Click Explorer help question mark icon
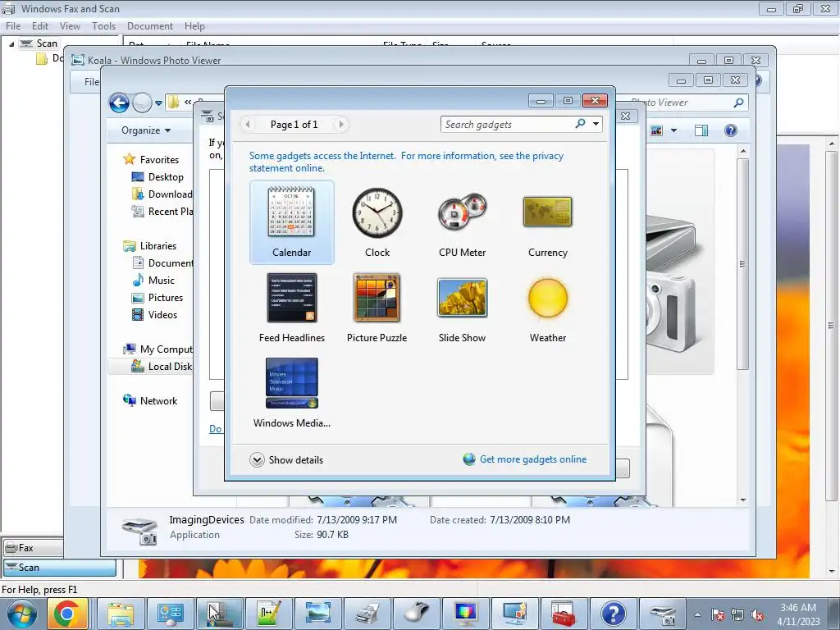Image resolution: width=840 pixels, height=630 pixels. (731, 130)
